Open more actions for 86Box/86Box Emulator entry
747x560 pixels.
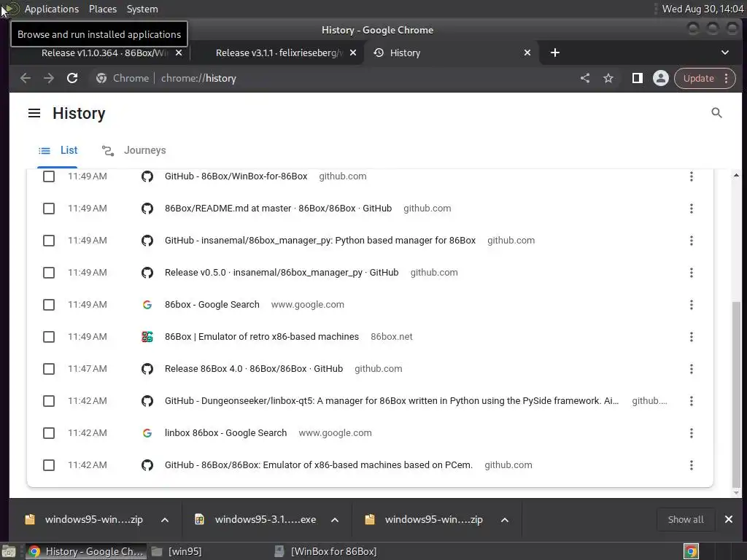pos(692,465)
